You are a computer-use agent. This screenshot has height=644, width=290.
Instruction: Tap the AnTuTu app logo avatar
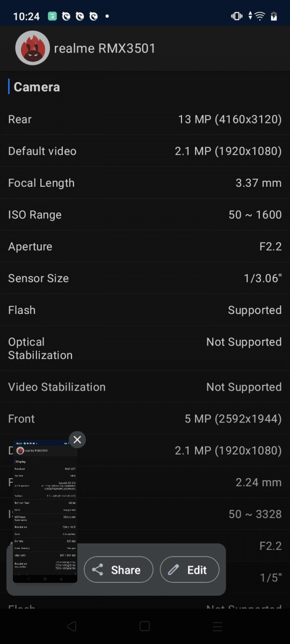[33, 48]
